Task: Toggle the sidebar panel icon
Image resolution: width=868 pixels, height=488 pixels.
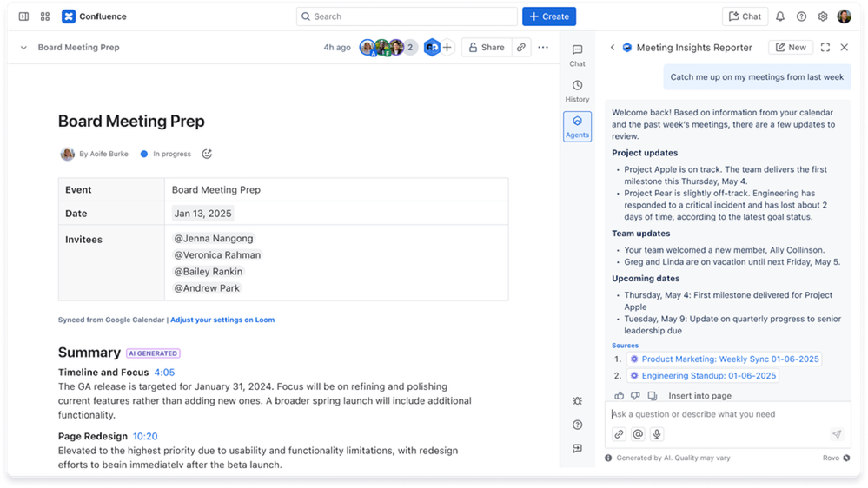Action: point(23,16)
